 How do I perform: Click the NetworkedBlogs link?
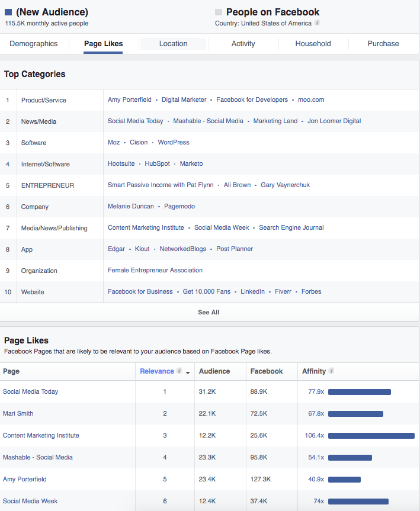[x=182, y=249]
